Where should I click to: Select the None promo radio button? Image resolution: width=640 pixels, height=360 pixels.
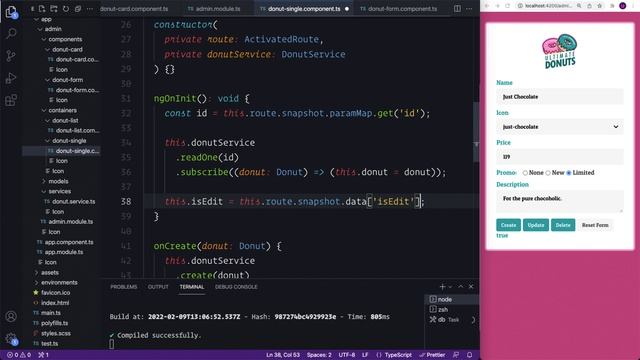pos(525,173)
